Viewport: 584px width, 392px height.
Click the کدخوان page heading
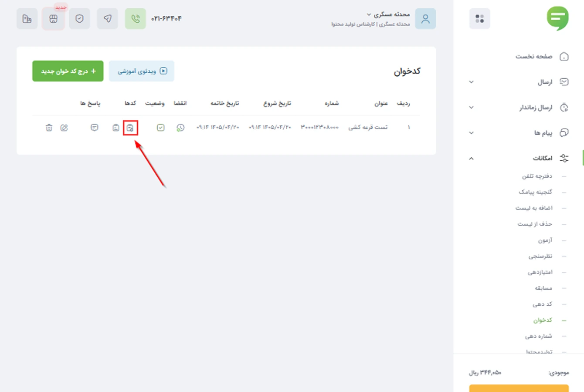(x=407, y=71)
